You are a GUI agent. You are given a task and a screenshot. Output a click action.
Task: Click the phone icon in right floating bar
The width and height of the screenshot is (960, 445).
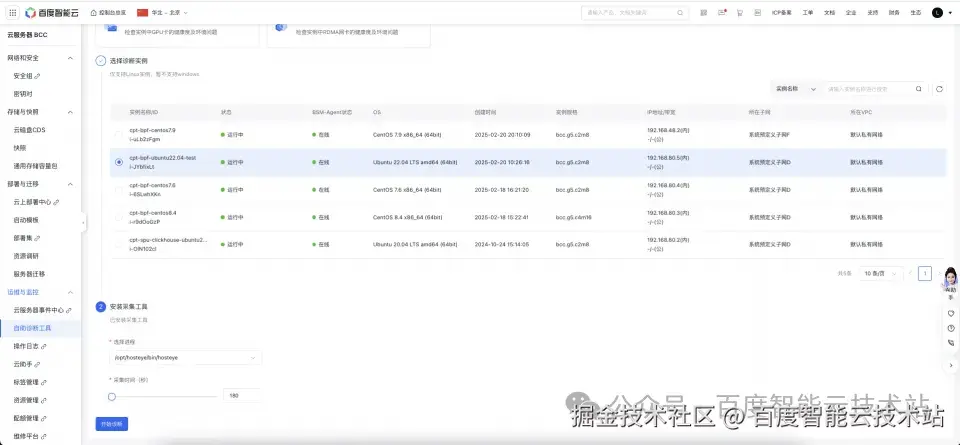(x=951, y=343)
